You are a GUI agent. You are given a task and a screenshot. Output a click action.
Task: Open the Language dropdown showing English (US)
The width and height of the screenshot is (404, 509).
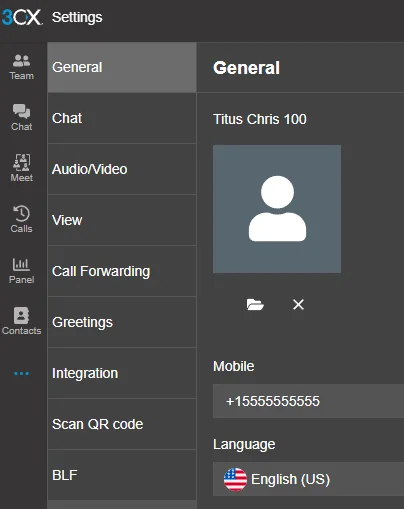pos(308,479)
